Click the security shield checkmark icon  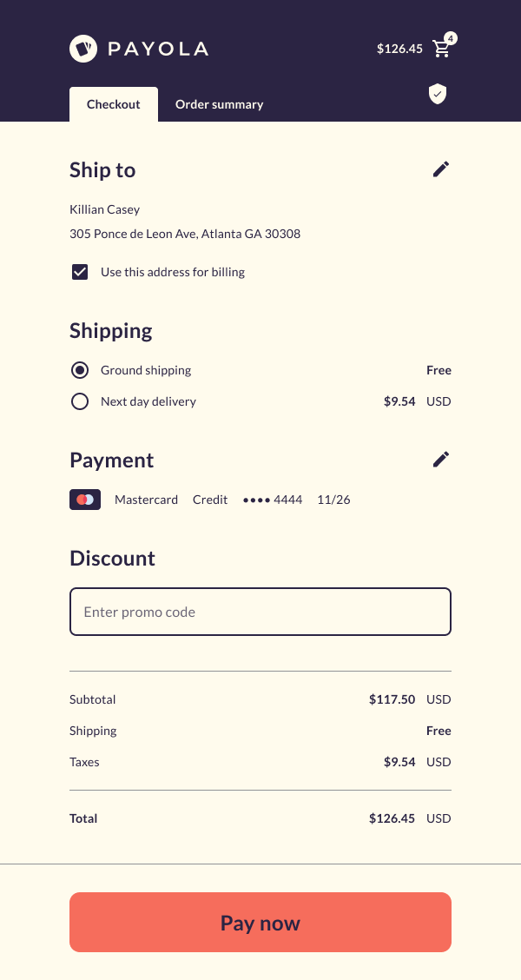438,94
